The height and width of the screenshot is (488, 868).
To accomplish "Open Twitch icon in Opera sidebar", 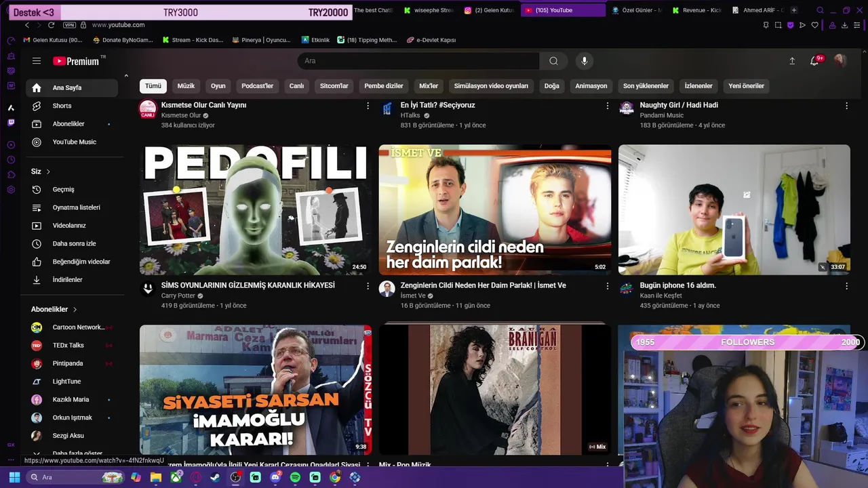I will point(11,123).
